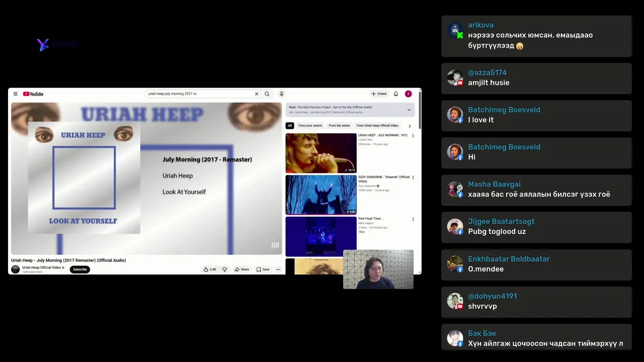Open the URIAH HEEP JULY MORNING 1972 thumbnail
This screenshot has height=362, width=644.
320,153
